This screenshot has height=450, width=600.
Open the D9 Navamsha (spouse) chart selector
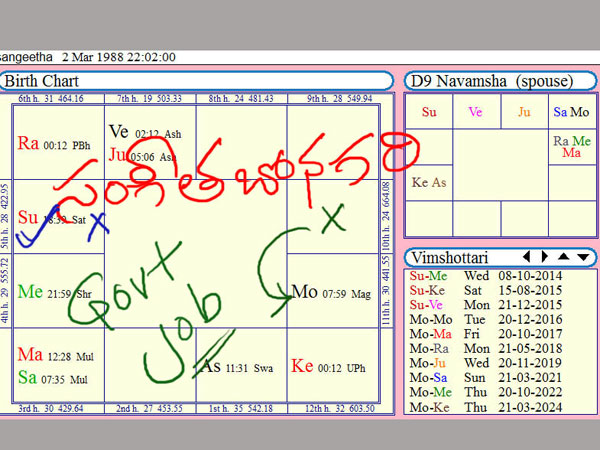(498, 81)
